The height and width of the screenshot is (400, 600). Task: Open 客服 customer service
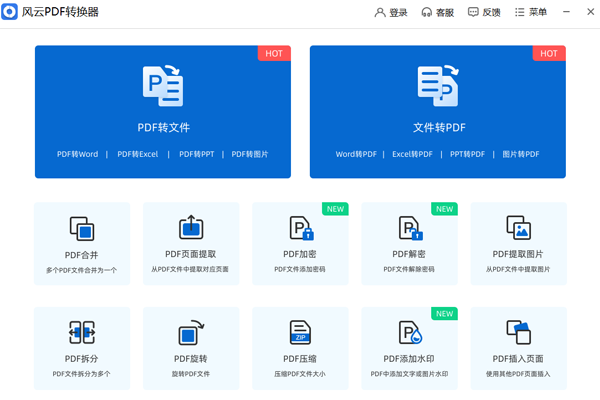(437, 13)
